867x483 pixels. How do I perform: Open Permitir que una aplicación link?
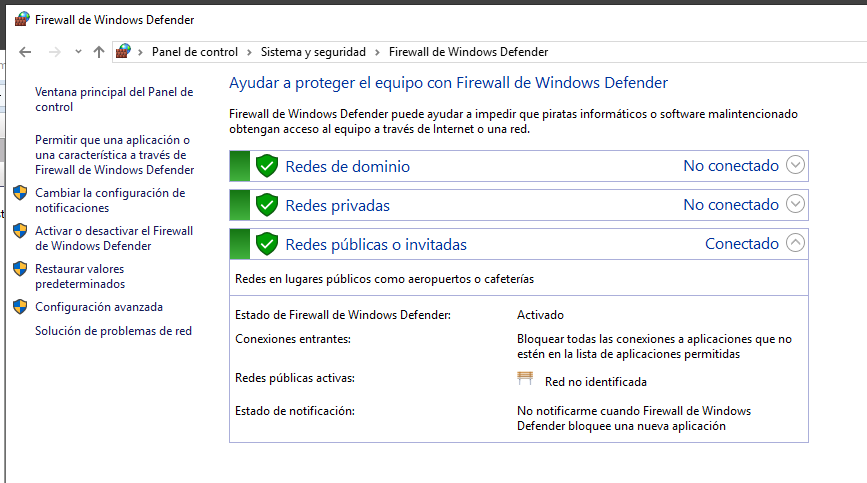114,155
